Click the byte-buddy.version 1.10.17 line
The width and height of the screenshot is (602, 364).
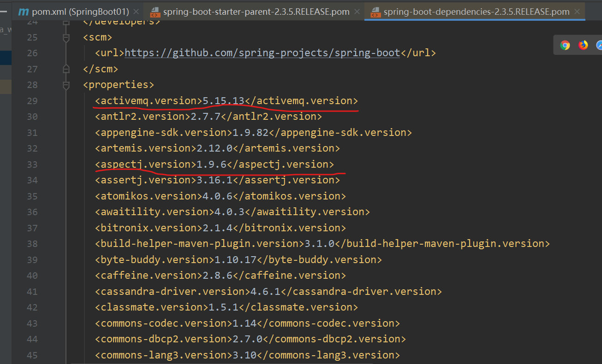[x=238, y=259]
